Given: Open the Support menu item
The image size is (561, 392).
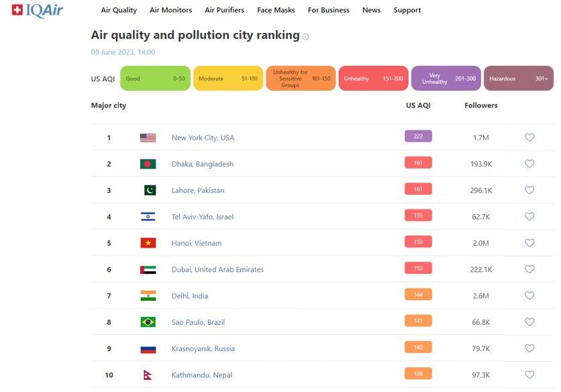Looking at the screenshot, I should pyautogui.click(x=407, y=10).
